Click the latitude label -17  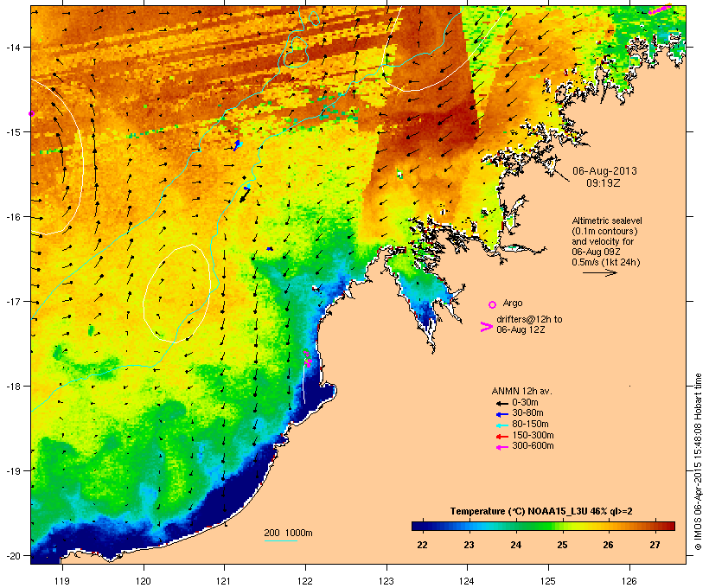pos(12,302)
